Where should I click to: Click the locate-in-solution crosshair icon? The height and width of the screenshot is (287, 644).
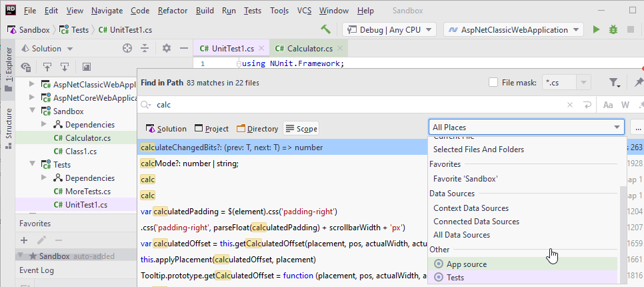127,48
